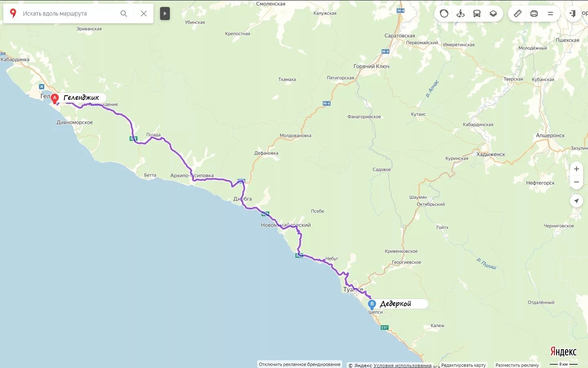The height and width of the screenshot is (368, 588).
Task: Click the magnifier search icon
Action: click(x=124, y=13)
